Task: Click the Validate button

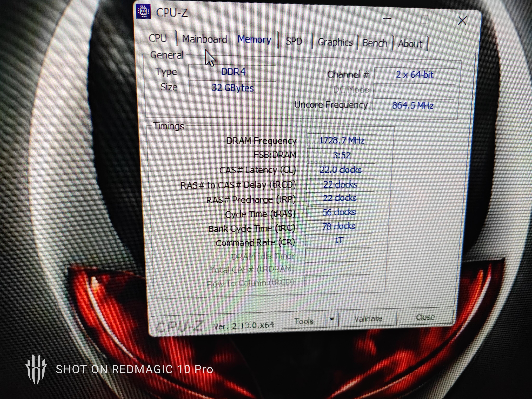Action: (368, 319)
